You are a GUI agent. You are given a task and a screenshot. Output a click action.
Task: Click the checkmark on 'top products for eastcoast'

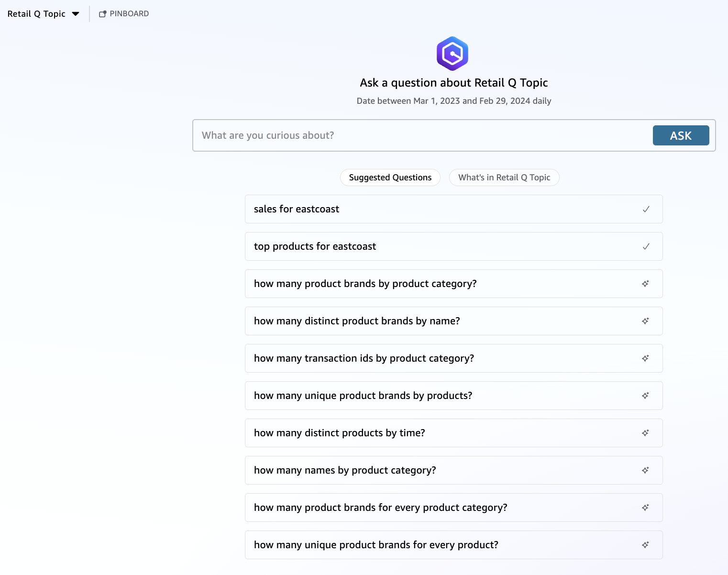tap(646, 246)
